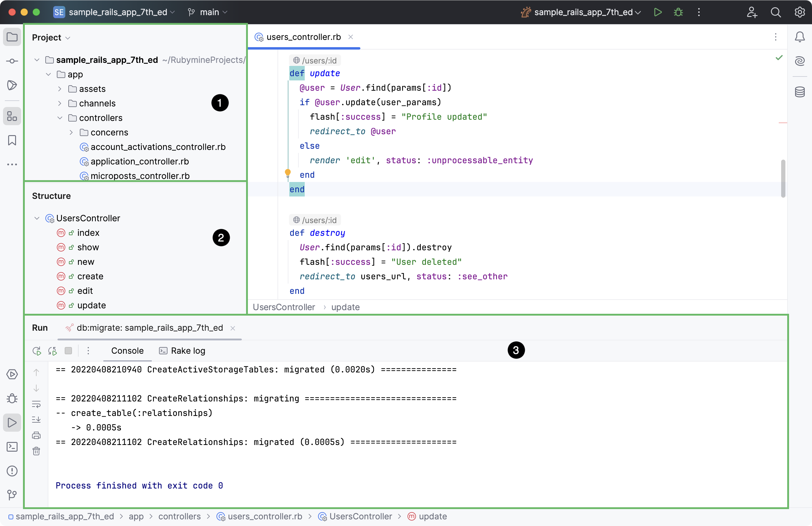Toggle the Project tool window folder icon

point(12,37)
